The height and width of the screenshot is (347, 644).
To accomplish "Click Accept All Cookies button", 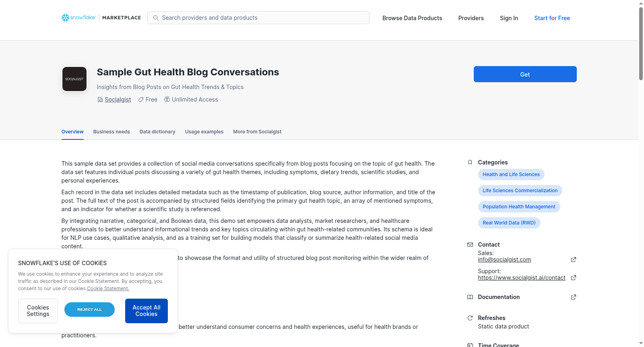I will (x=147, y=311).
